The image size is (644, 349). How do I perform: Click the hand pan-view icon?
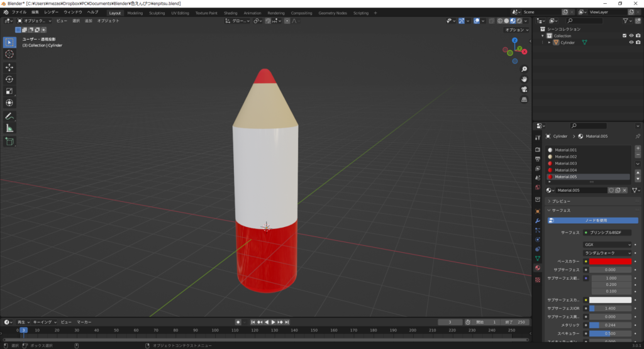pos(524,79)
